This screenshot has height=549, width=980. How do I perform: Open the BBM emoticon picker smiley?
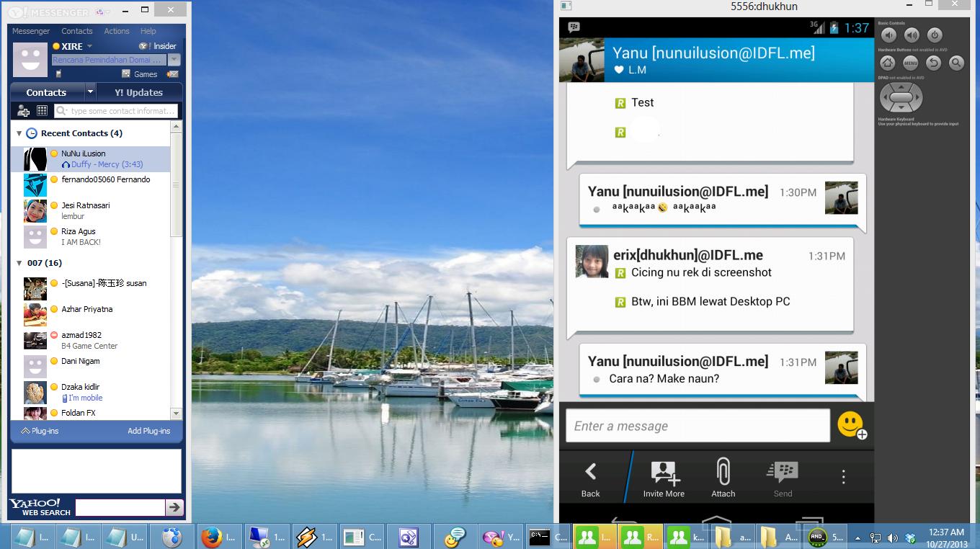coord(852,425)
